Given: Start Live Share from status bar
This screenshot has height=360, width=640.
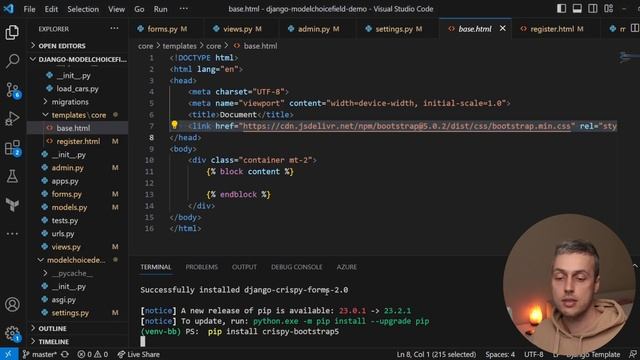Looking at the screenshot, I should click(138, 354).
